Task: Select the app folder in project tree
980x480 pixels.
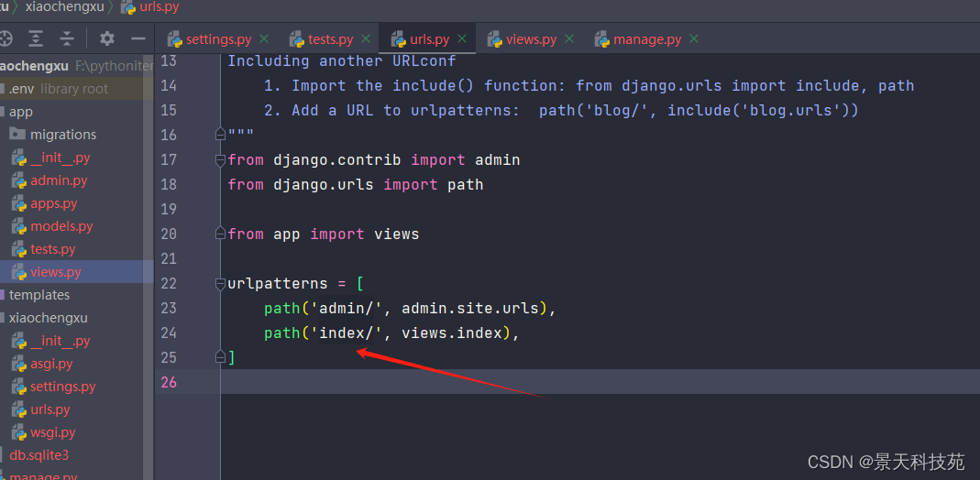Action: [x=20, y=112]
